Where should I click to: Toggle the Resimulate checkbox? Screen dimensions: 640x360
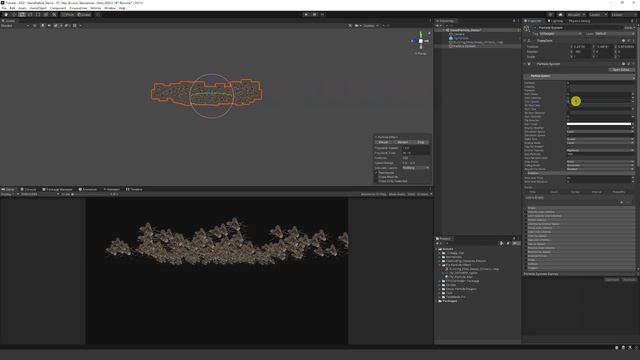(x=376, y=173)
